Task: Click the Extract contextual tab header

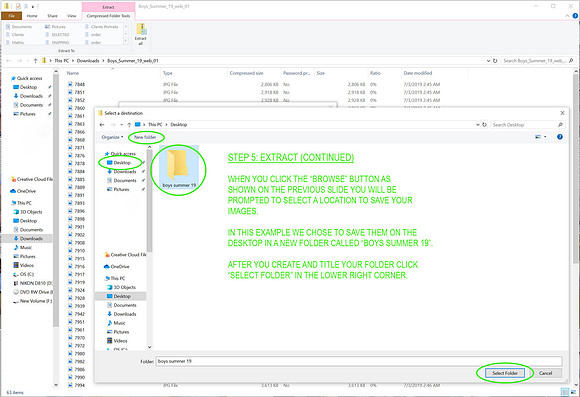Action: pos(108,7)
